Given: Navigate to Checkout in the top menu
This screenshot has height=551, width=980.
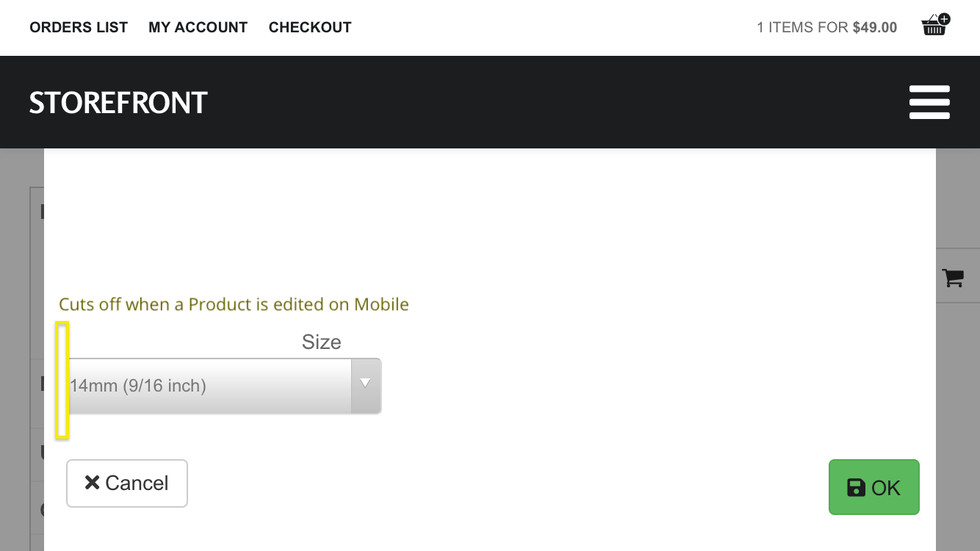Looking at the screenshot, I should pos(310,27).
